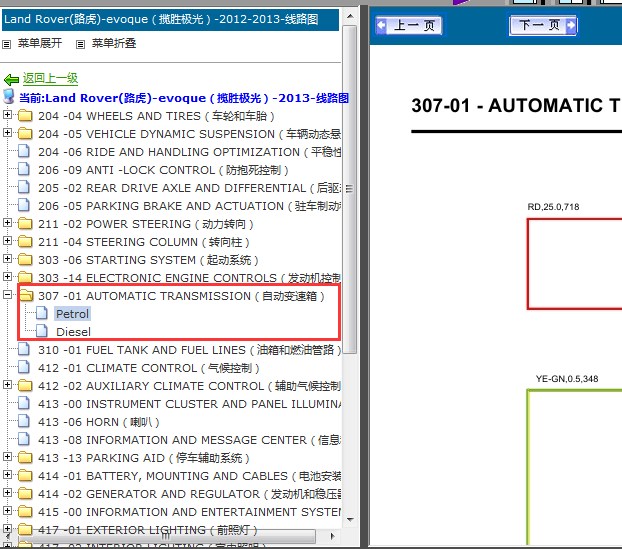Click 菜单展开 to expand all menus
The width and height of the screenshot is (622, 549).
(x=40, y=43)
